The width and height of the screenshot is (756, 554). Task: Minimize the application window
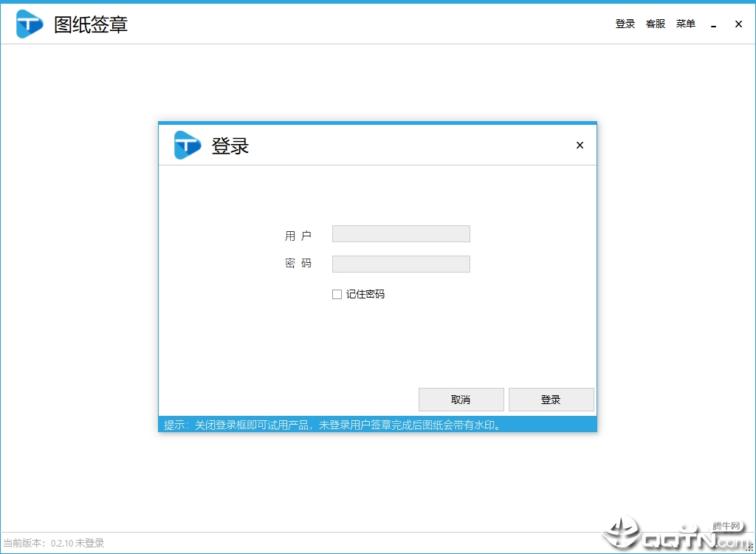coord(713,23)
